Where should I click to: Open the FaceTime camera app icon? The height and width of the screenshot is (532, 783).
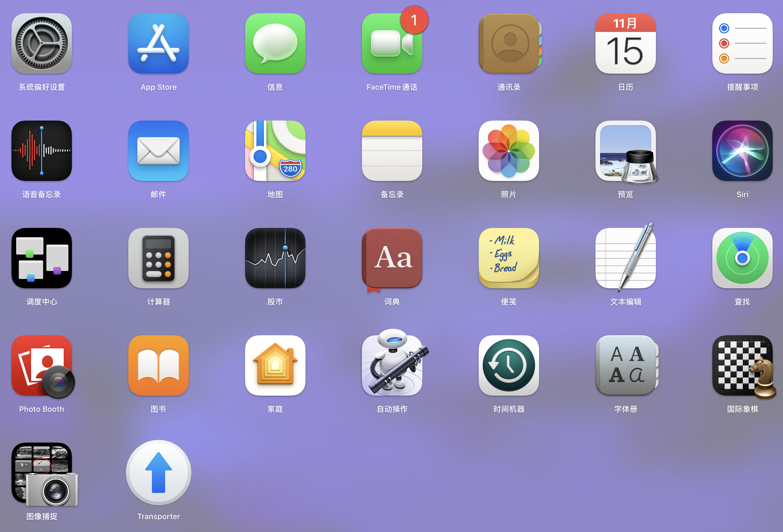pos(392,43)
